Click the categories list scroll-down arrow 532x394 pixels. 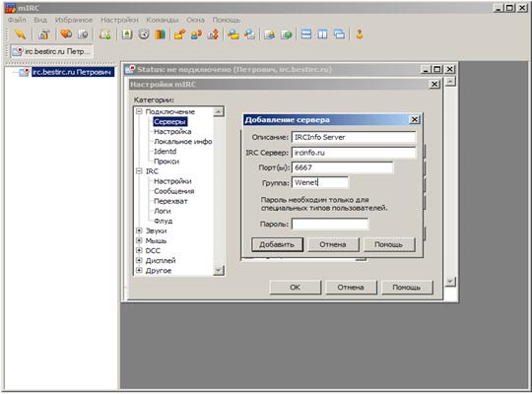pos(218,270)
